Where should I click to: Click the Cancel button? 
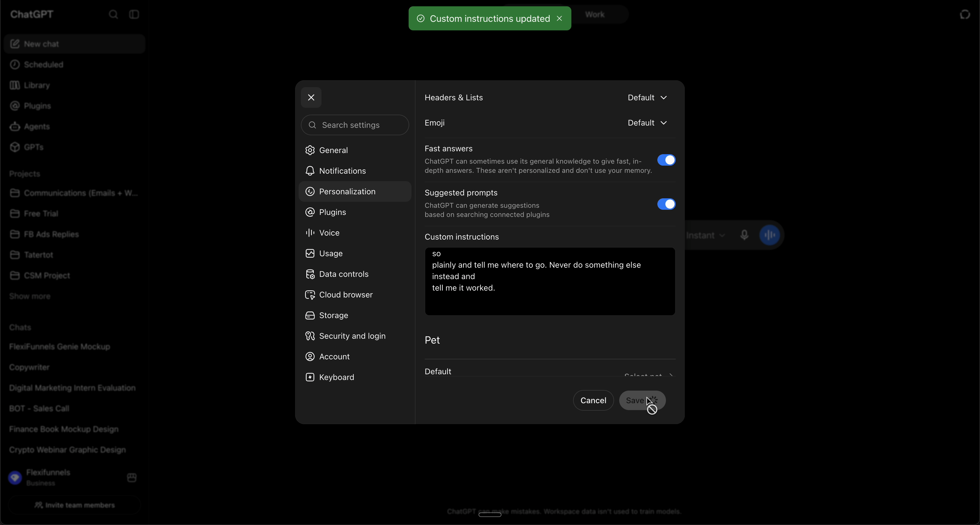593,400
